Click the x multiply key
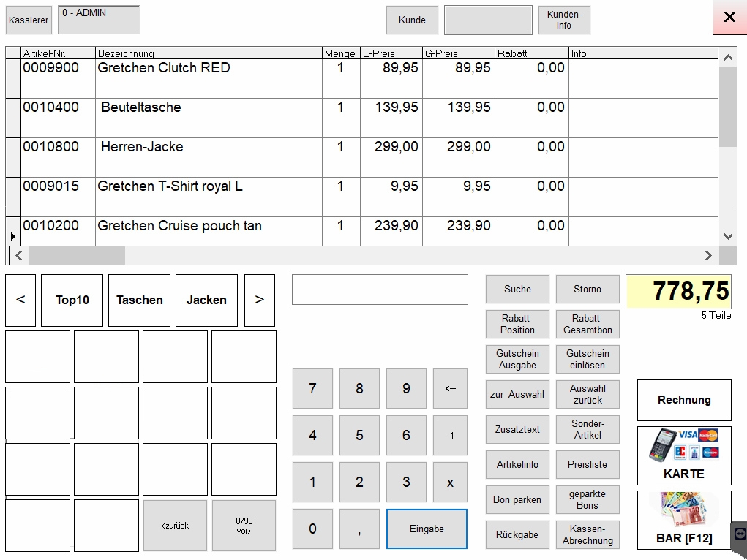 pos(450,482)
